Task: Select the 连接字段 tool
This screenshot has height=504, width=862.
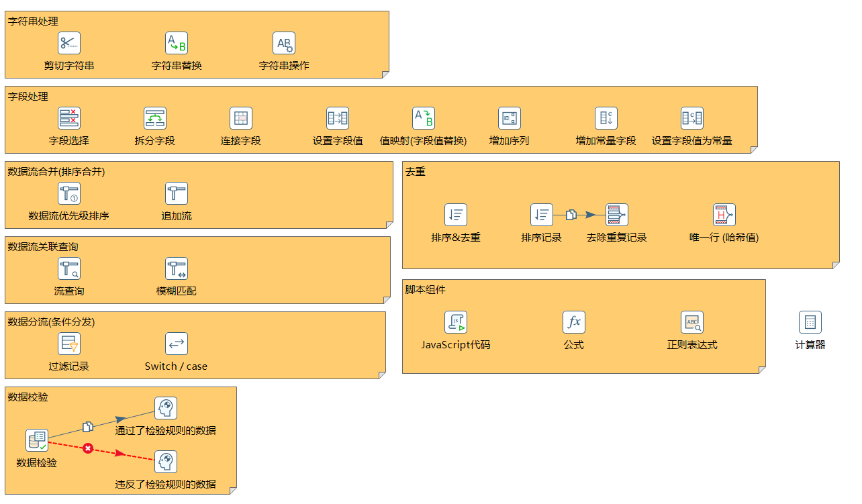Action: [x=240, y=117]
